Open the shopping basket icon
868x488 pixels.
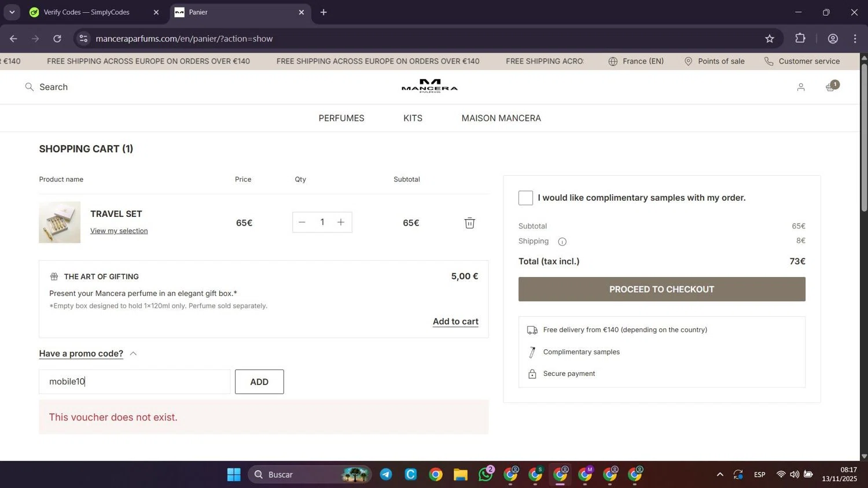831,87
